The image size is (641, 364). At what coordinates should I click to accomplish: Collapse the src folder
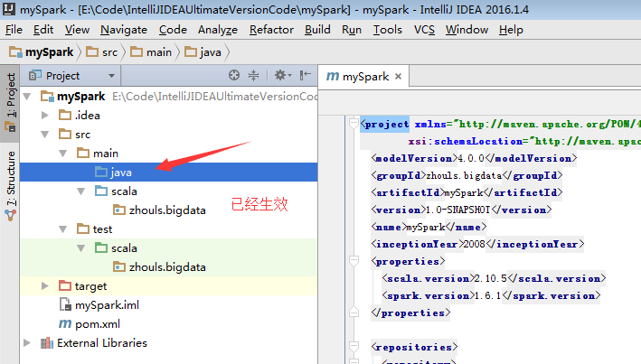[45, 135]
